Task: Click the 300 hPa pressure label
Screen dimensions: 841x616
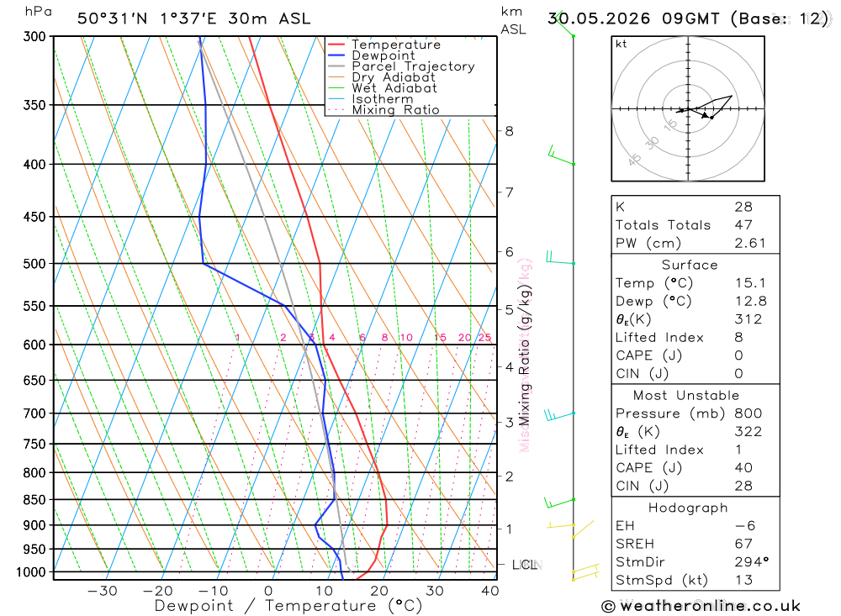Action: [35, 36]
